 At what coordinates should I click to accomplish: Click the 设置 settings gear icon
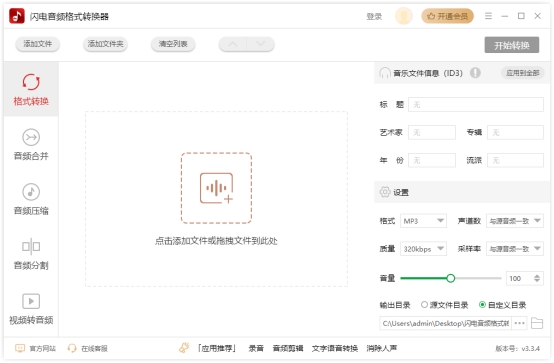[x=385, y=192]
